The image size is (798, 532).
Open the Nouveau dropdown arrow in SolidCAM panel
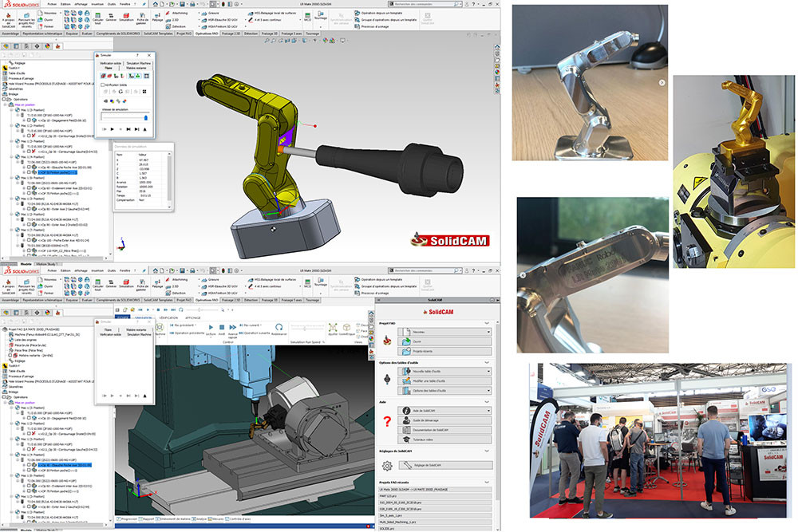tap(488, 330)
